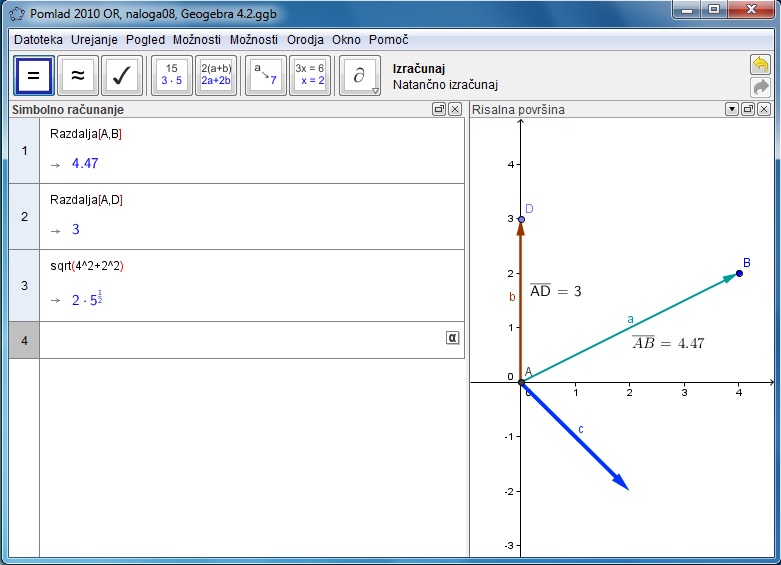Open the Orodja menu
This screenshot has height=565, width=781.
(x=305, y=40)
